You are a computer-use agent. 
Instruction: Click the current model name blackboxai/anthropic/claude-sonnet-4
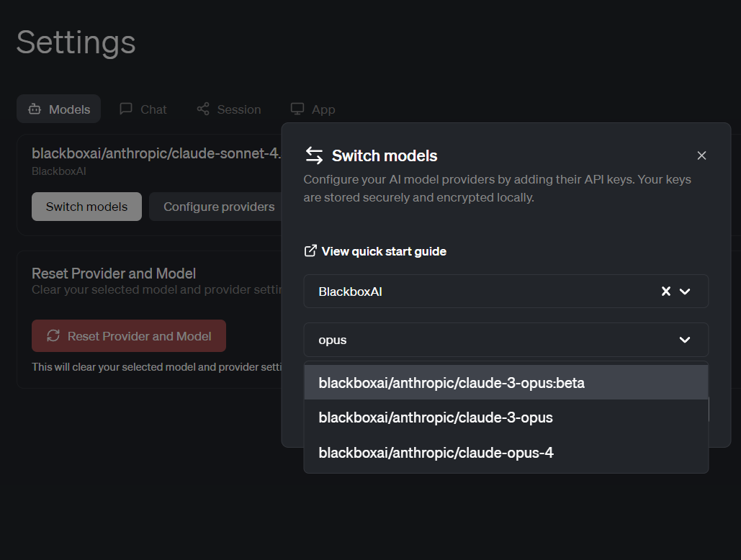point(156,153)
